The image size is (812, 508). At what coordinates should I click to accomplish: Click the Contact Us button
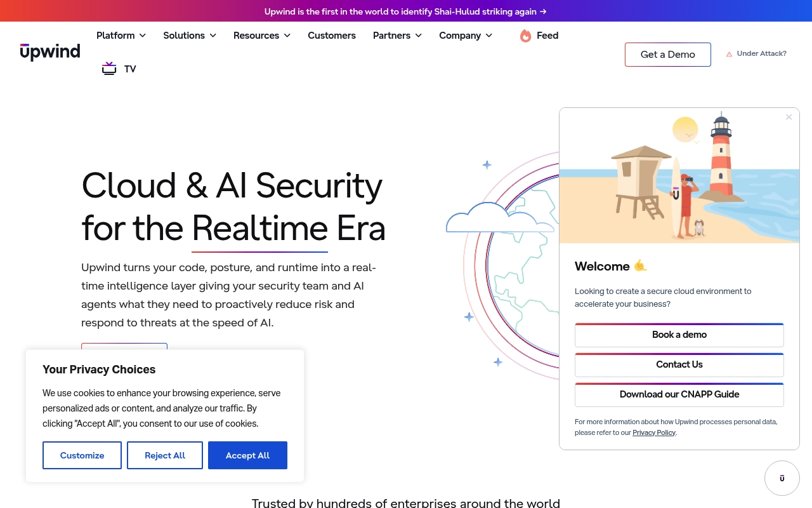pos(679,364)
